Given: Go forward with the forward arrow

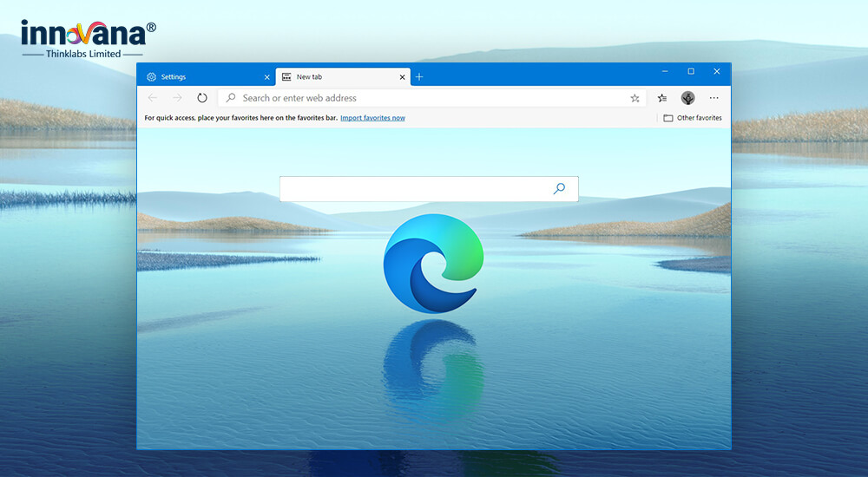Looking at the screenshot, I should click(x=177, y=98).
